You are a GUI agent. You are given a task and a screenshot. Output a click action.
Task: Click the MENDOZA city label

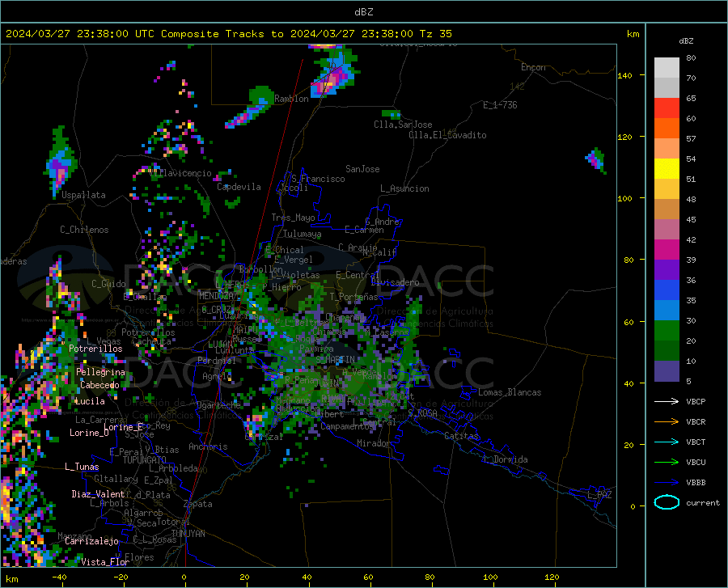pyautogui.click(x=218, y=295)
